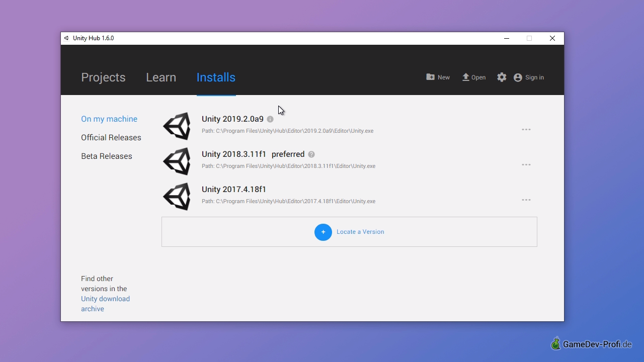Open options menu for Unity 2019.2.0a9
The height and width of the screenshot is (362, 644).
click(x=526, y=130)
